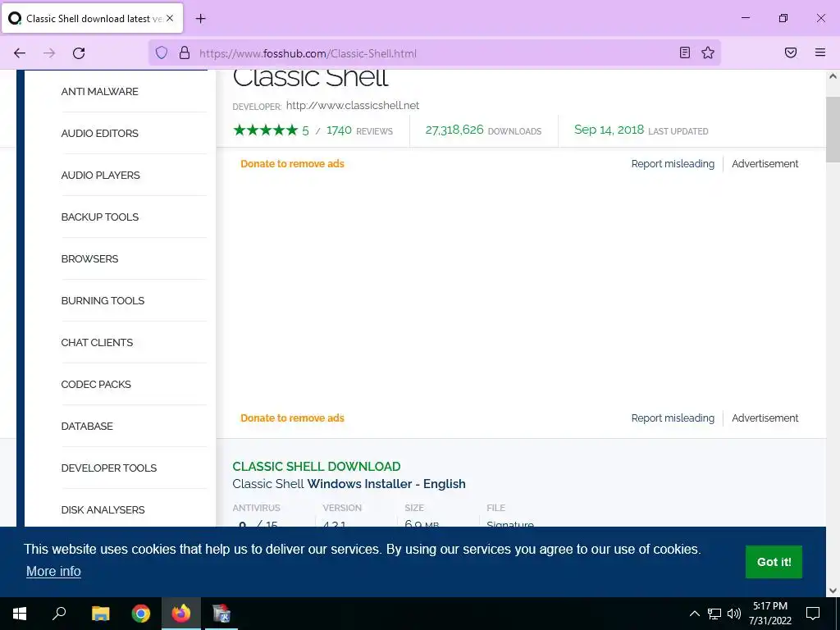This screenshot has width=840, height=630.
Task: Open the Firefox application menu
Action: point(820,52)
